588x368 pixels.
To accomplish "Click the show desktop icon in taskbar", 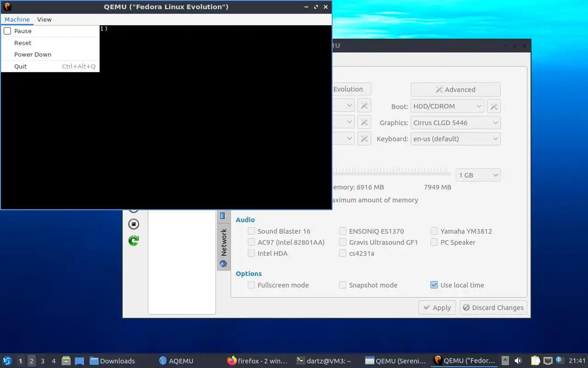I will pos(79,361).
